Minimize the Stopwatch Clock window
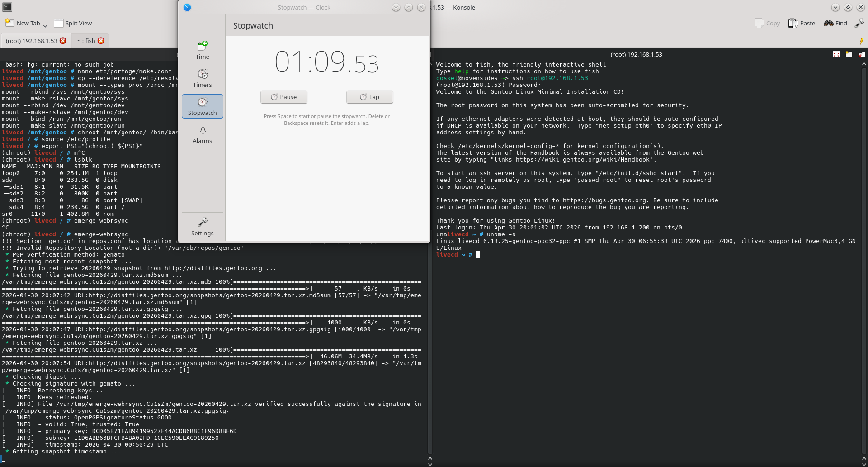Viewport: 868px width, 467px height. tap(396, 7)
